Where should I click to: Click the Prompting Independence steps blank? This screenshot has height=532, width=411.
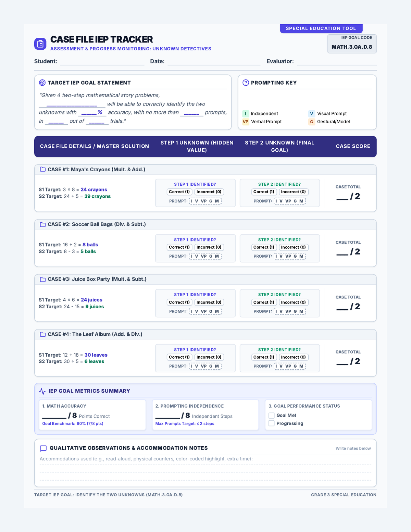[167, 416]
